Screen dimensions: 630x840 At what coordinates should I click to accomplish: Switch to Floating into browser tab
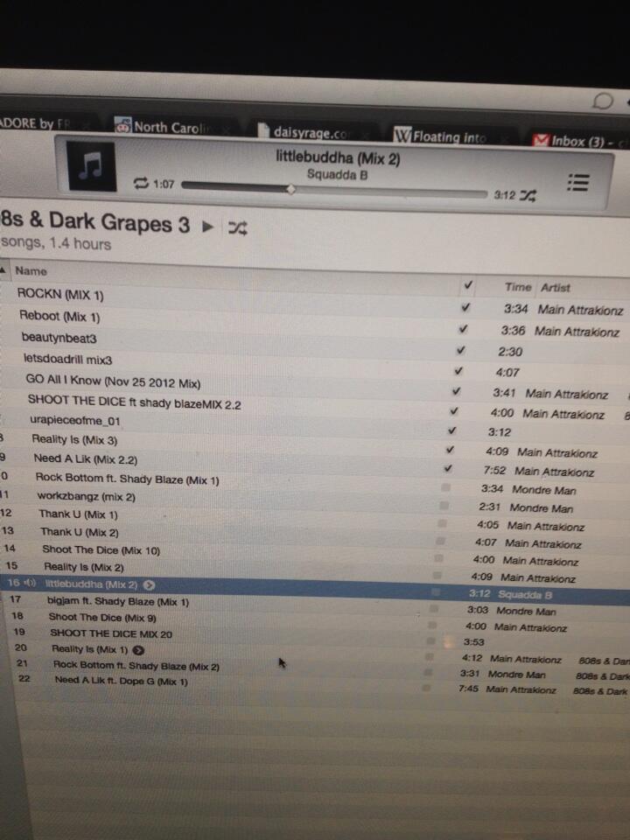pos(448,136)
